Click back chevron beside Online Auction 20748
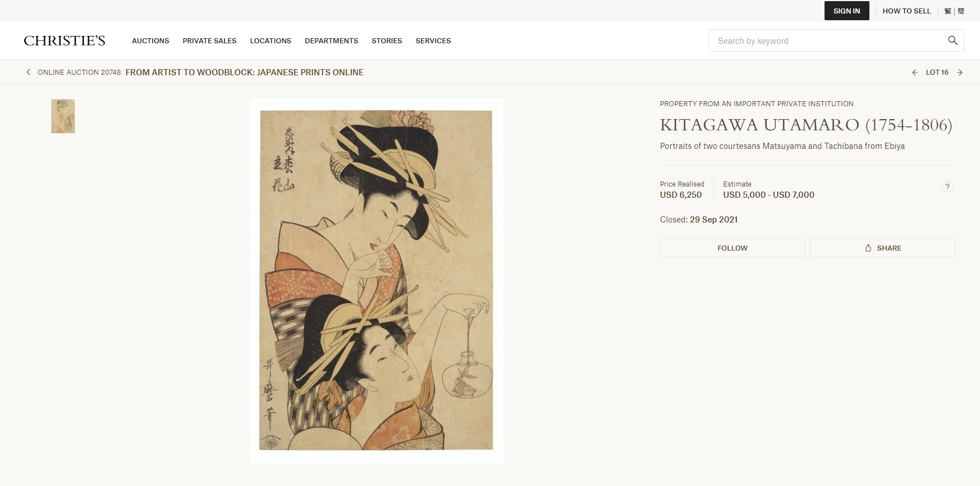The image size is (980, 486). pyautogui.click(x=29, y=72)
